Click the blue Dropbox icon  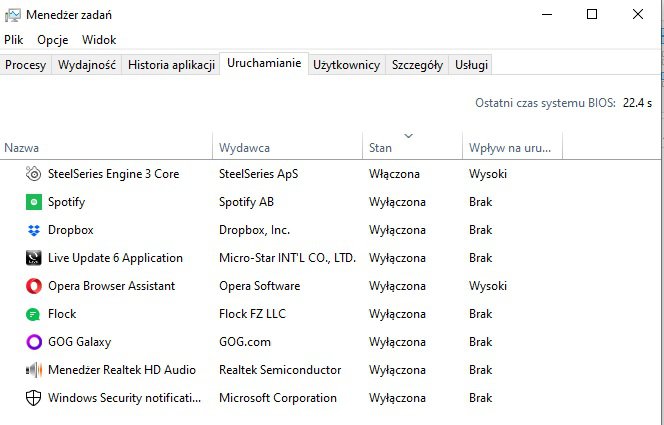coord(33,230)
